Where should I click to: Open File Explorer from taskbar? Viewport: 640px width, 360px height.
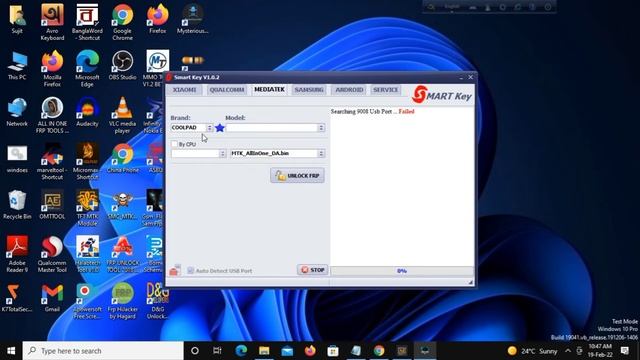click(x=264, y=351)
